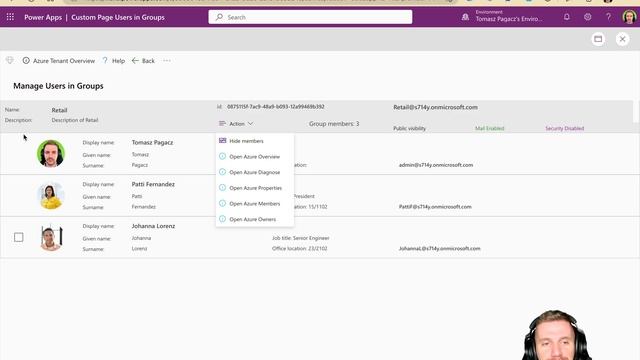640x360 pixels.
Task: Focus the Search box
Action: [x=310, y=17]
